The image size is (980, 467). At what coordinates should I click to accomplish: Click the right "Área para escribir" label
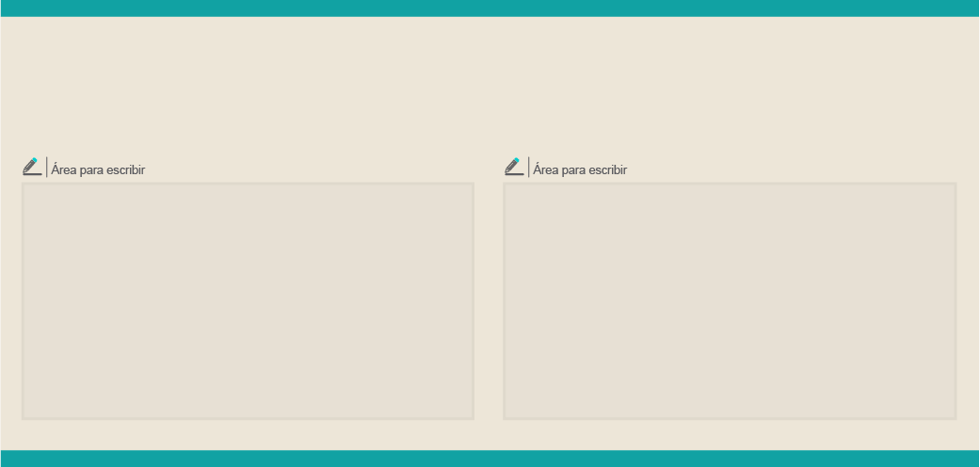tap(580, 170)
